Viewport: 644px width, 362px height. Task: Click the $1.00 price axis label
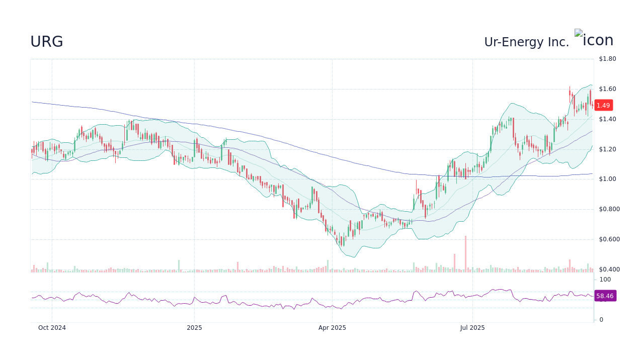point(606,178)
